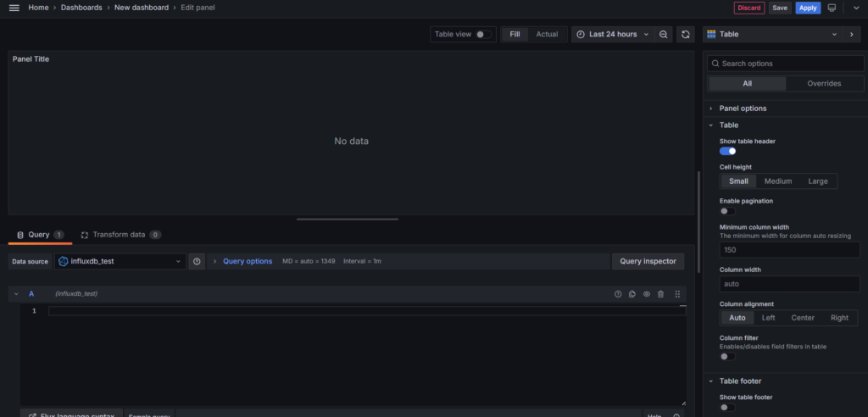Hide query A with the eye icon
The height and width of the screenshot is (417, 868).
pyautogui.click(x=646, y=294)
